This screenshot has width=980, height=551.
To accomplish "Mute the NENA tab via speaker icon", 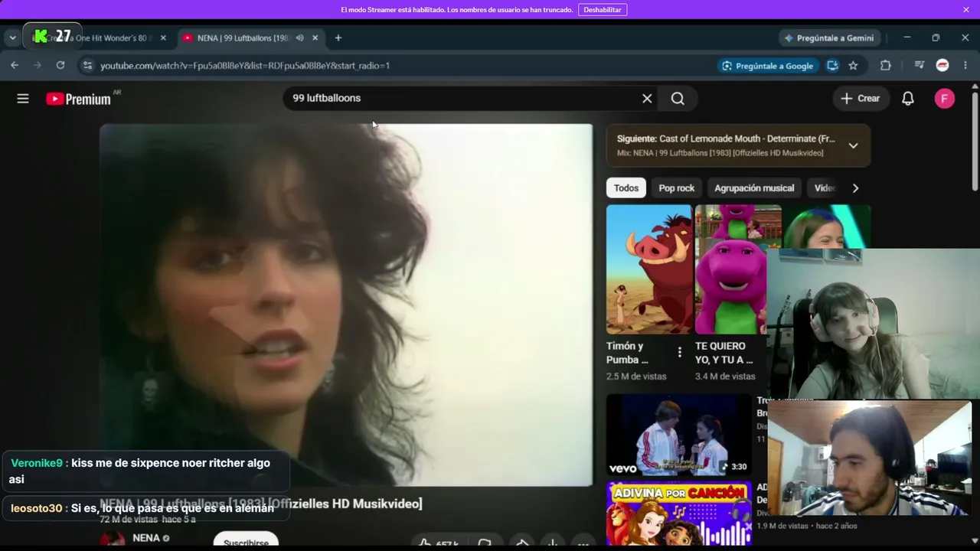I will click(x=300, y=38).
